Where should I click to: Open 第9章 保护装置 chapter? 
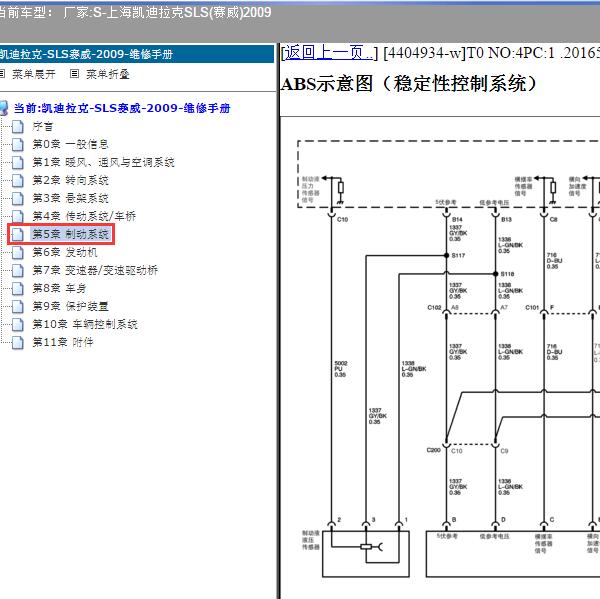[x=70, y=306]
